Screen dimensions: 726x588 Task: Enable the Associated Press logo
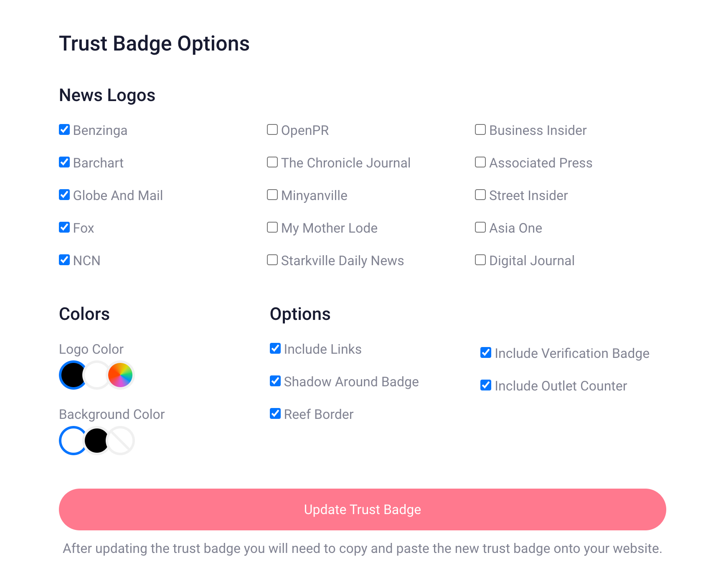[480, 162]
